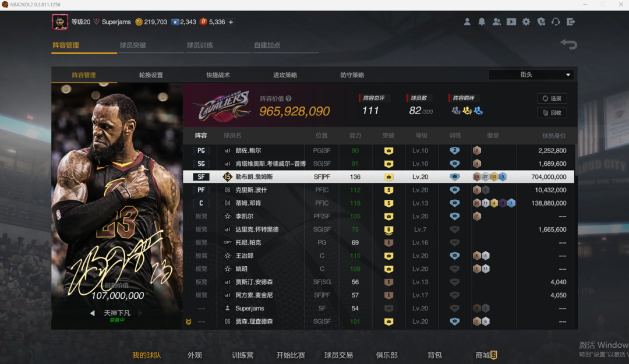Open the 防守策略 sub-tab
This screenshot has height=364, width=629.
tap(352, 75)
